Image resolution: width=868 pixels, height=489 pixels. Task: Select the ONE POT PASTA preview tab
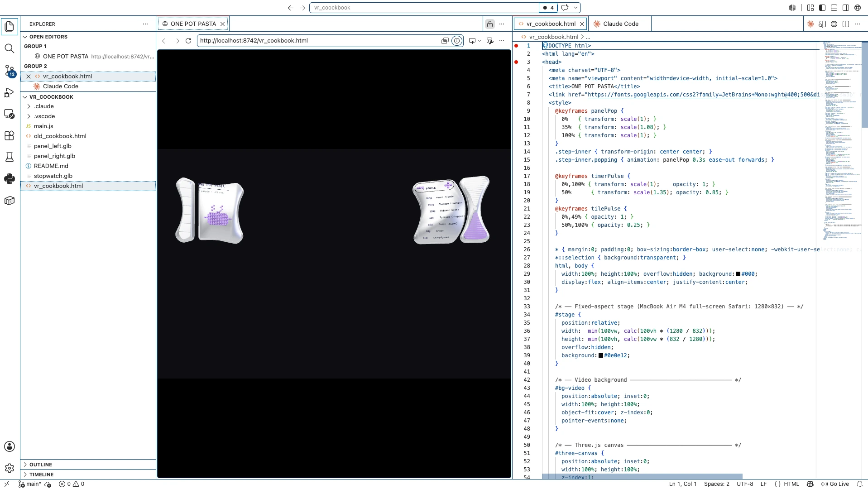tap(193, 24)
